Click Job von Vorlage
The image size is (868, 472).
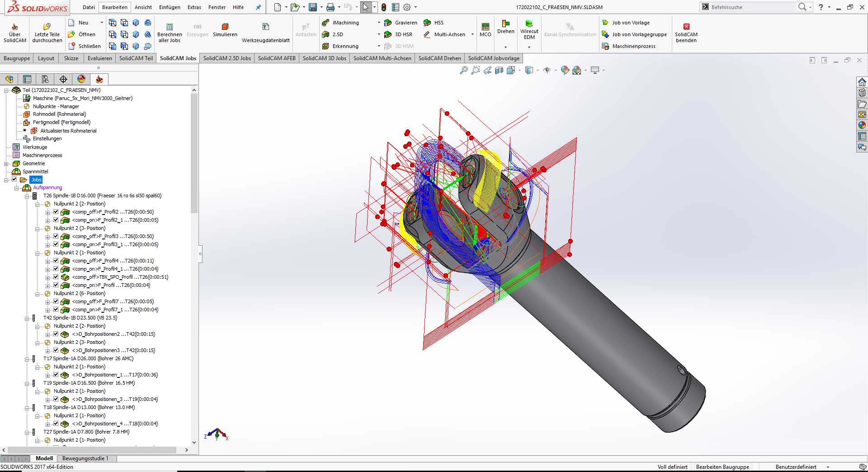626,23
